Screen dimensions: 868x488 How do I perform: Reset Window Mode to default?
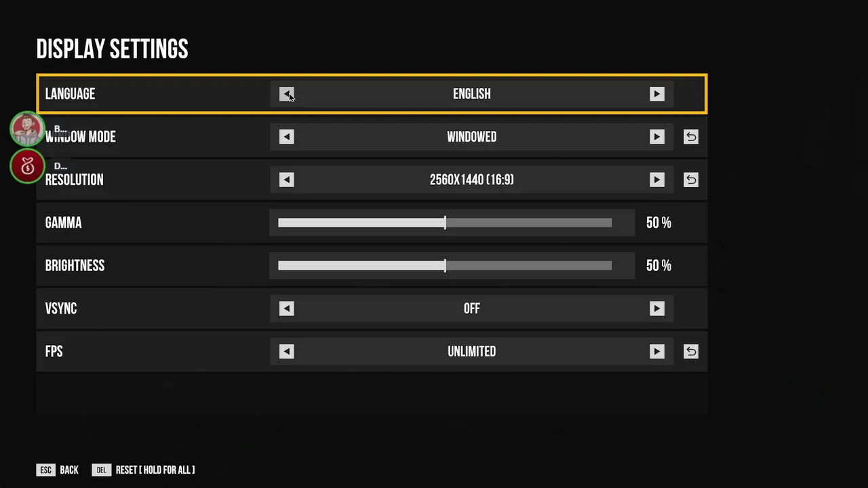[690, 137]
